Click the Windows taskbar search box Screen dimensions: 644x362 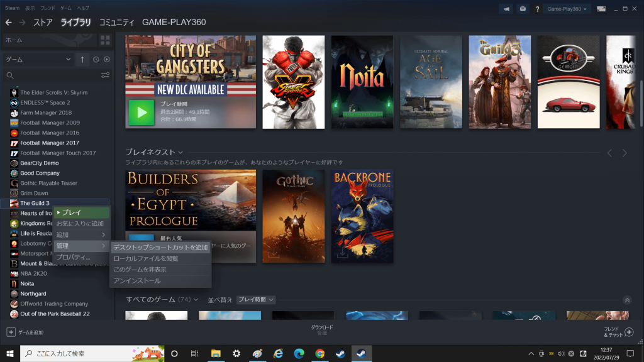(92, 353)
